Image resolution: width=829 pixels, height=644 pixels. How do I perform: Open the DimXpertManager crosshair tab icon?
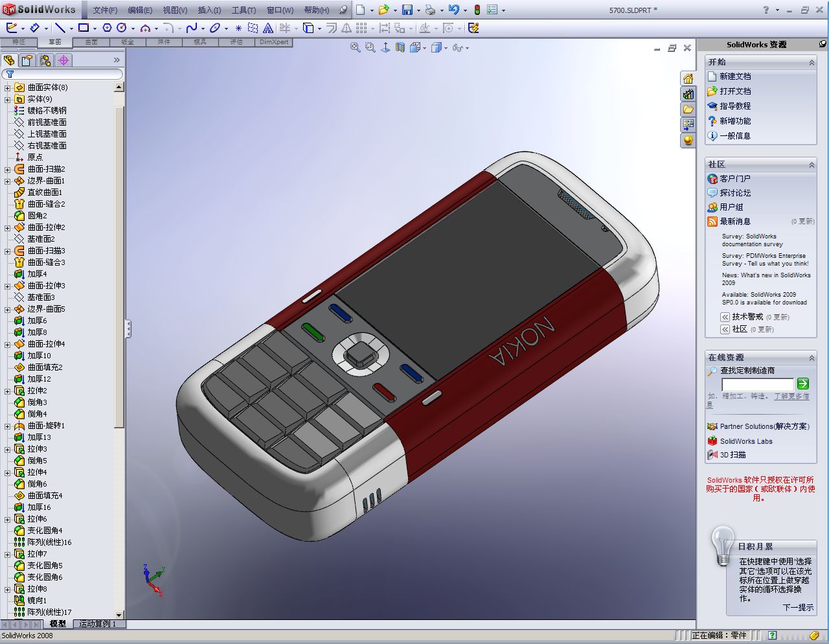click(63, 60)
